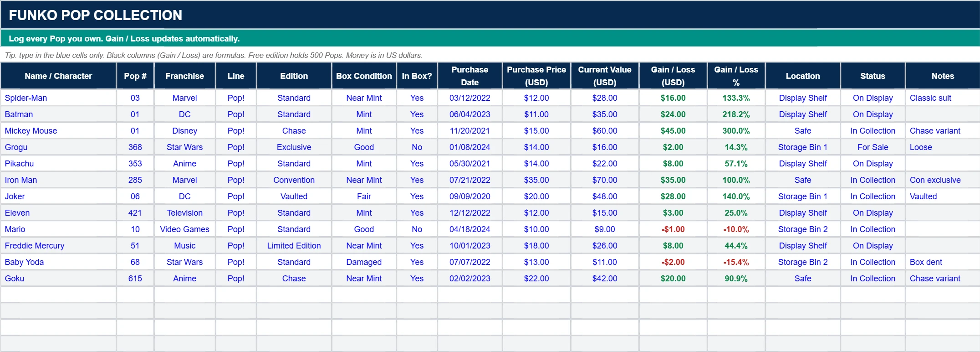Select Batman's $11.00 purchase price
This screenshot has width=980, height=352.
pos(536,114)
